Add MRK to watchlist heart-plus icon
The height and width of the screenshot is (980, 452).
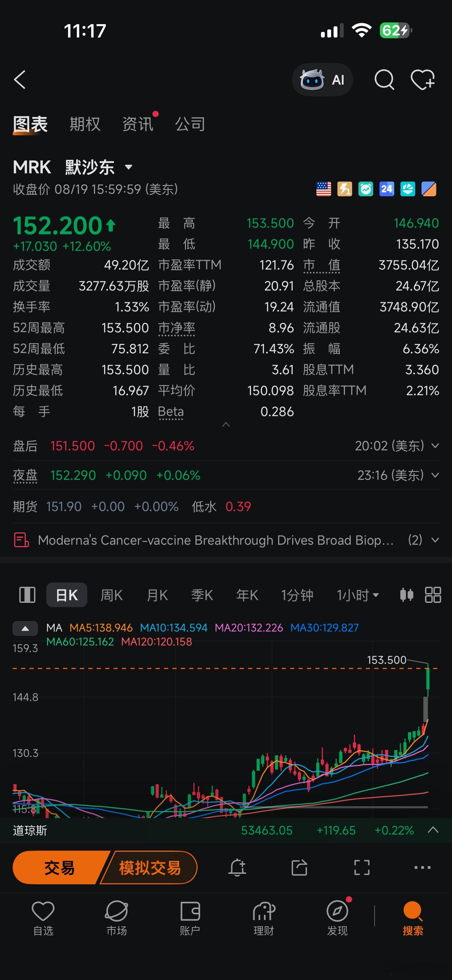coord(423,80)
